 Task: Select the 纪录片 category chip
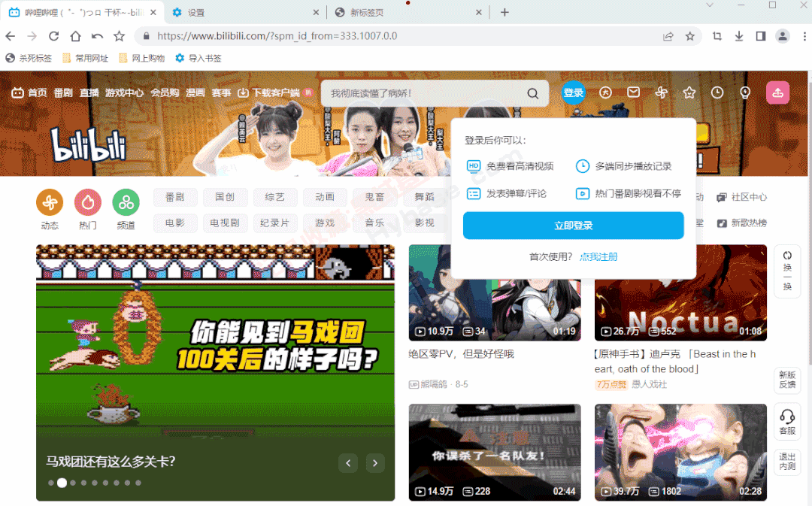(274, 223)
